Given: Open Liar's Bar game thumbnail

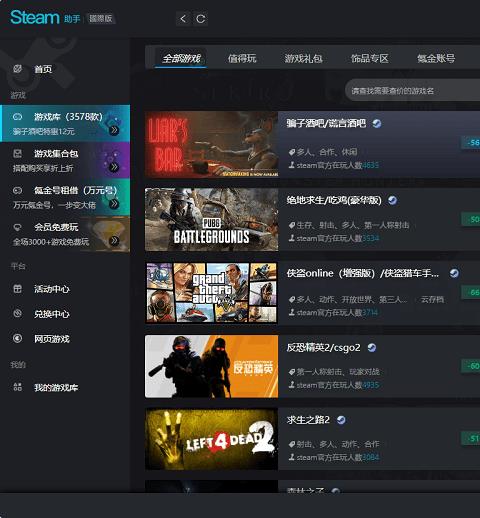Looking at the screenshot, I should [211, 144].
